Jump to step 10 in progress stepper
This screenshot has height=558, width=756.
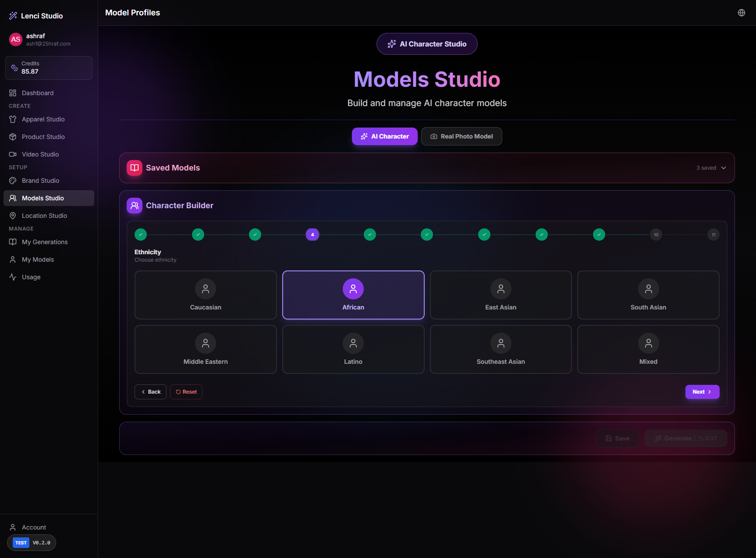[656, 235]
